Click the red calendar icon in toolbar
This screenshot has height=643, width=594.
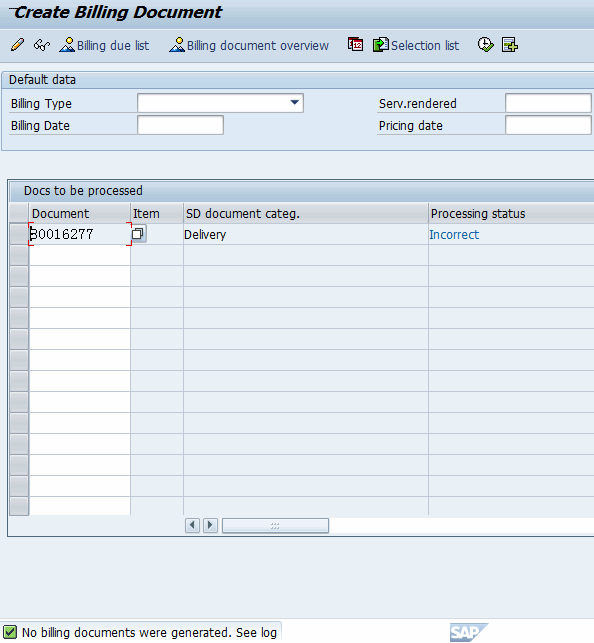click(x=355, y=44)
